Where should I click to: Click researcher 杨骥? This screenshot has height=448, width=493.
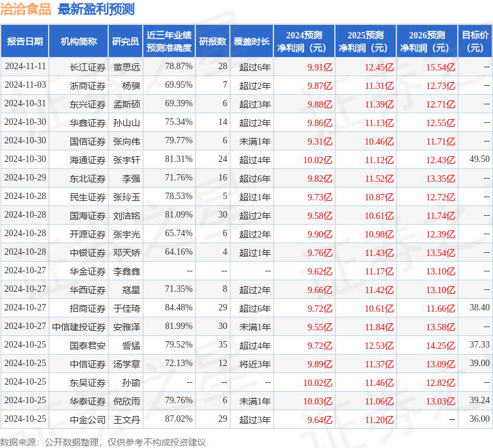(131, 86)
